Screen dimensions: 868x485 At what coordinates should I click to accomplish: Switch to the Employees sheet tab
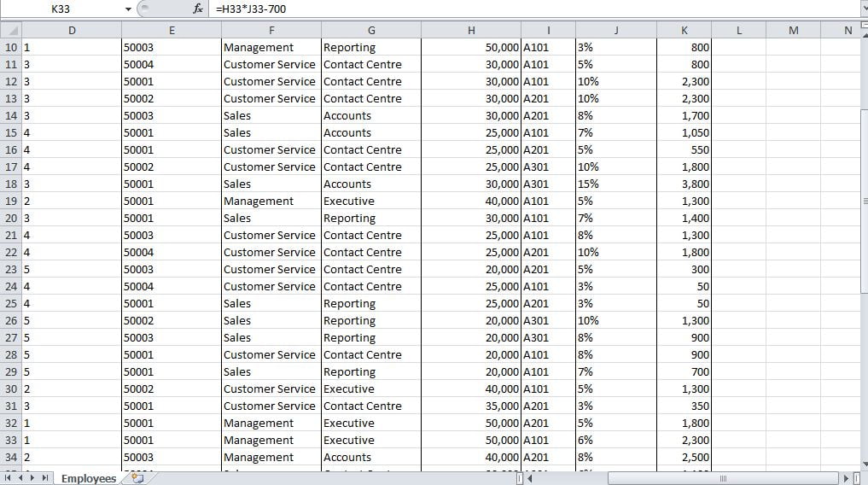coord(89,478)
